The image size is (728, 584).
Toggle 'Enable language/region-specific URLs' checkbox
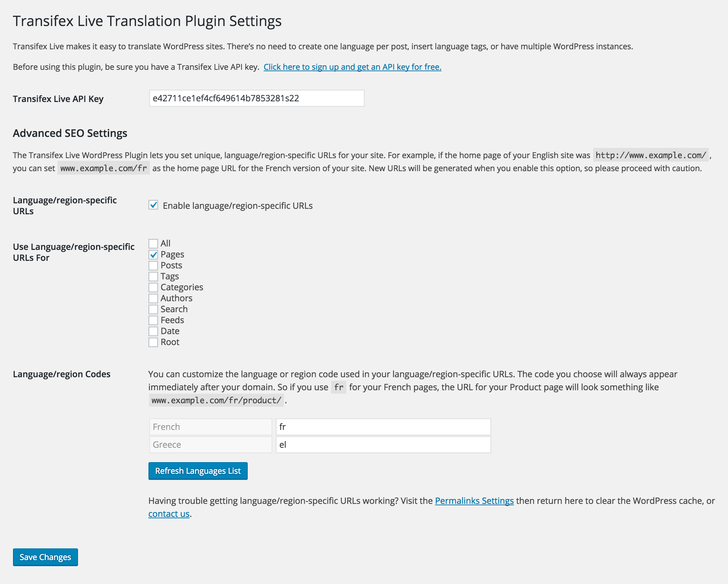pos(154,205)
